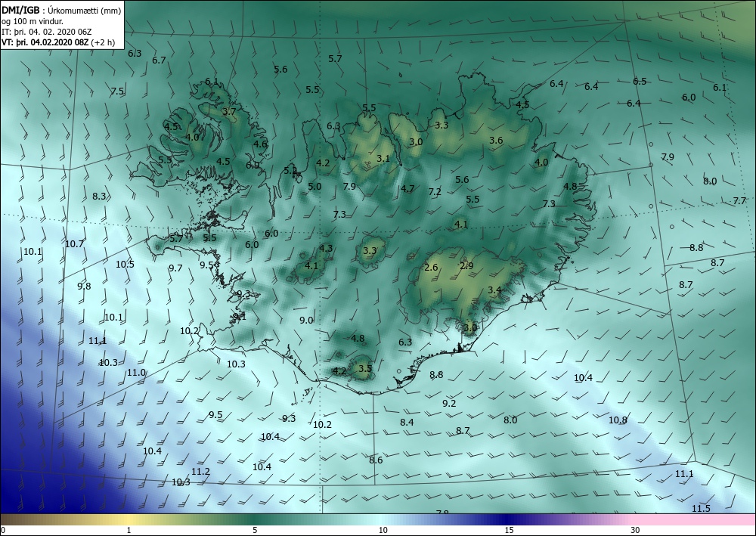756x536 pixels.
Task: Click the map value '10.7'
Action: (75, 244)
